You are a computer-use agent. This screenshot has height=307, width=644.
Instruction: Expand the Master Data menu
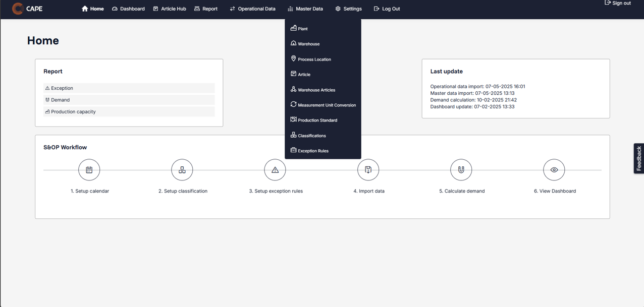click(x=305, y=9)
